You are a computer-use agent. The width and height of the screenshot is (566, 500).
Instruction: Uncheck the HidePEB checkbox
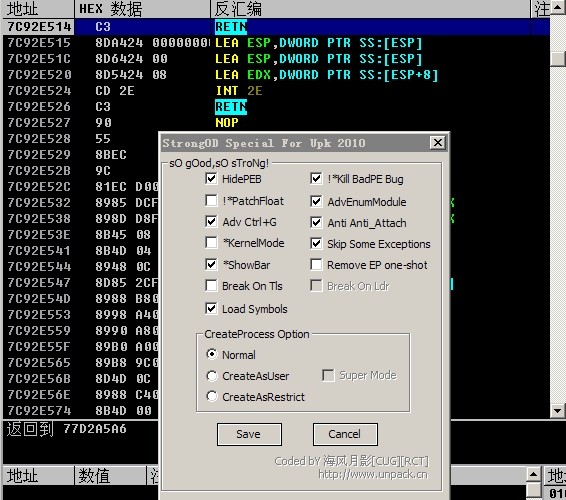pyautogui.click(x=211, y=179)
